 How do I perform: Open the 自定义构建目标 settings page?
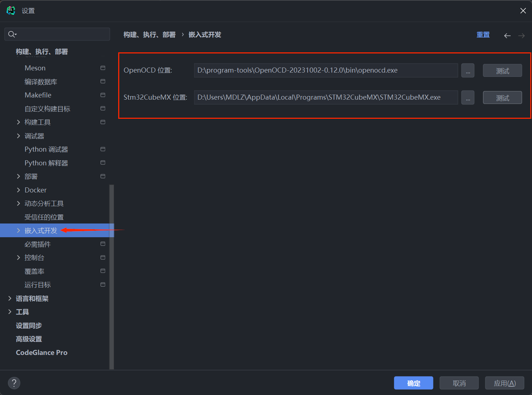click(47, 109)
